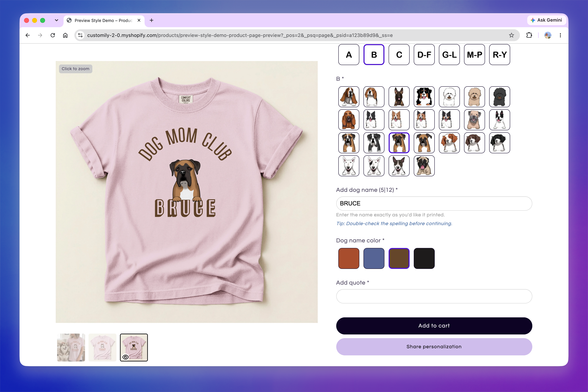This screenshot has width=588, height=392.
Task: Choose the red Bloodhound dog icon
Action: 349,120
